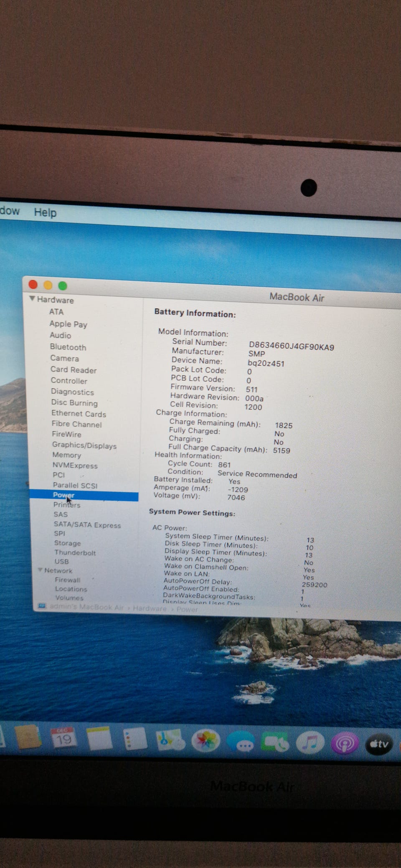
Task: Open the Maps app in dock
Action: click(x=170, y=740)
